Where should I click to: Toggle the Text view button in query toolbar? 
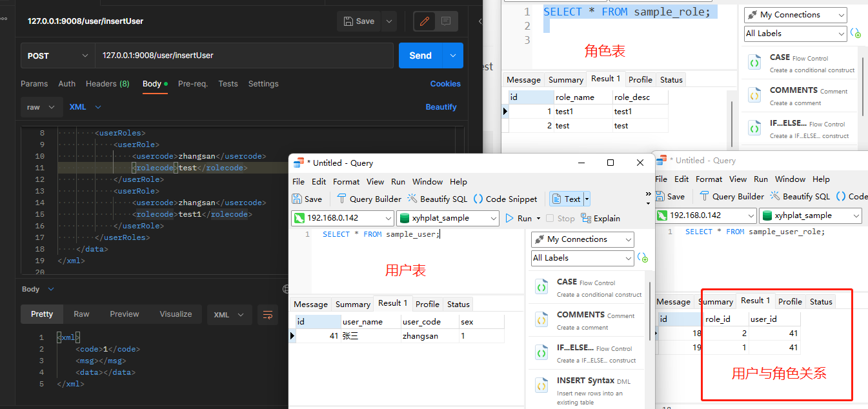[x=567, y=199]
